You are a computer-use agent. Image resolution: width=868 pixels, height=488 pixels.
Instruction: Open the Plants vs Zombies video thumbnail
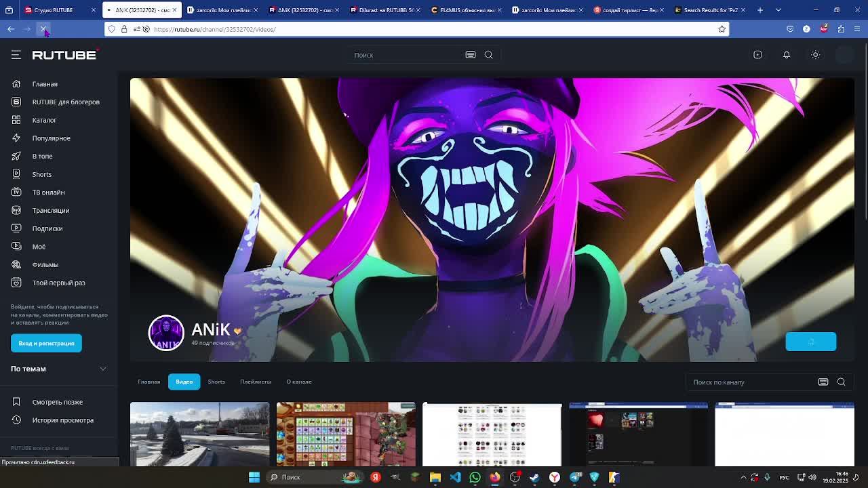(346, 434)
